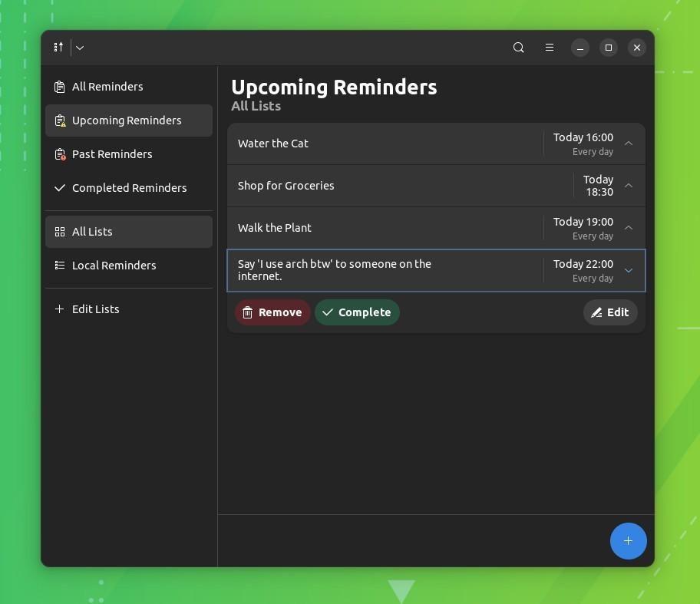Switch to the All Reminders view

(x=107, y=86)
